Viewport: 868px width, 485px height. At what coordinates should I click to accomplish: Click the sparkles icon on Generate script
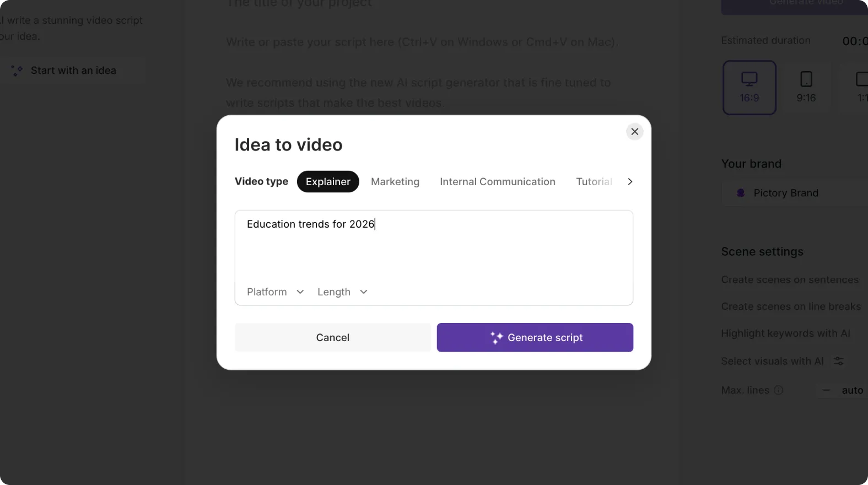pos(497,337)
